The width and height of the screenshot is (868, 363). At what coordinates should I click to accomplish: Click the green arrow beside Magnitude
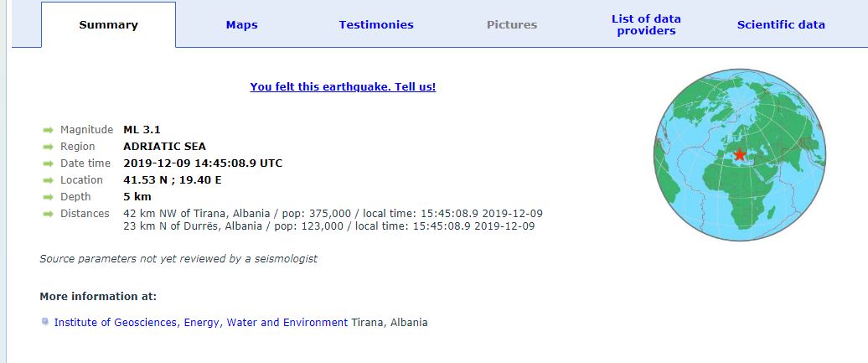coord(48,130)
